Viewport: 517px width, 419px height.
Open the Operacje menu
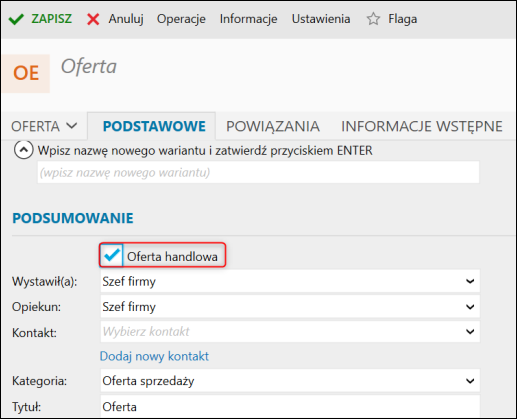(181, 19)
